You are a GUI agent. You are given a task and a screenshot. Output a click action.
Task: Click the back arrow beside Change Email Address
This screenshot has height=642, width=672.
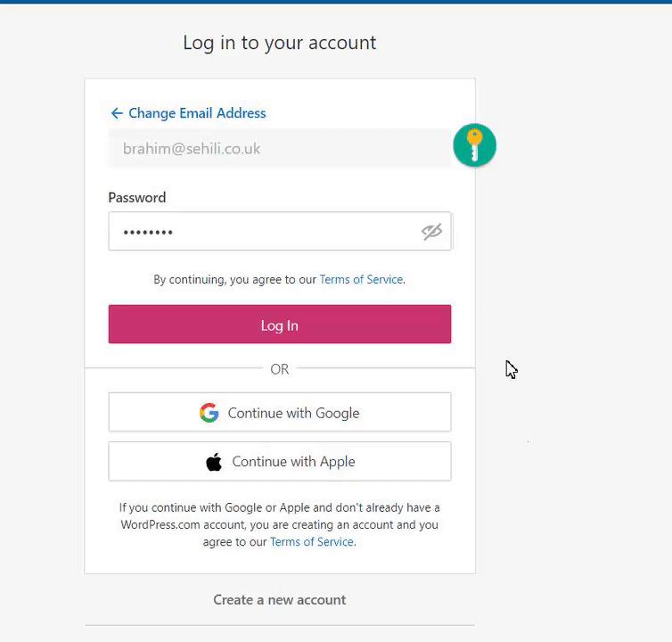[117, 113]
